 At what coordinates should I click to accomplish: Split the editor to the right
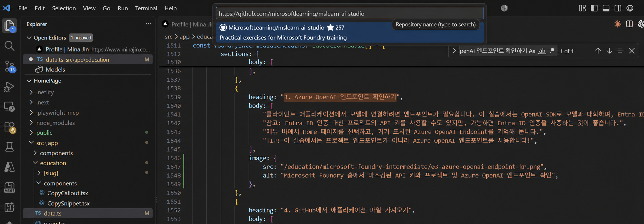629,24
